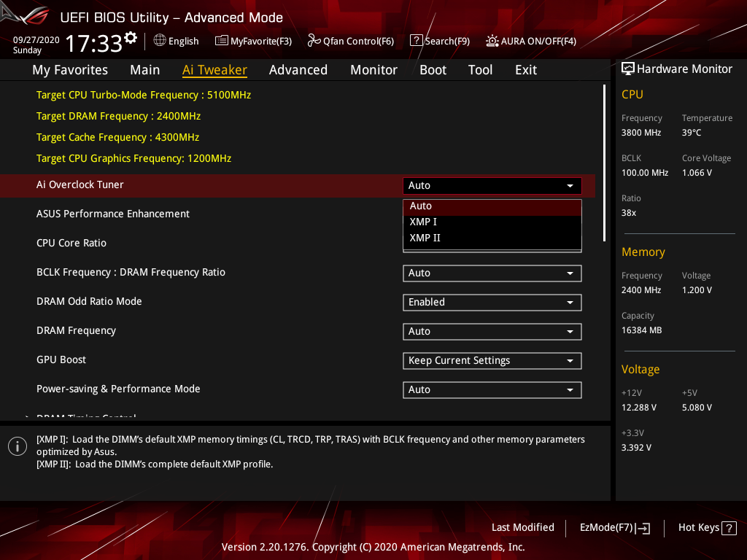Viewport: 747px width, 560px height.
Task: Open the Tool tab
Action: pos(480,70)
